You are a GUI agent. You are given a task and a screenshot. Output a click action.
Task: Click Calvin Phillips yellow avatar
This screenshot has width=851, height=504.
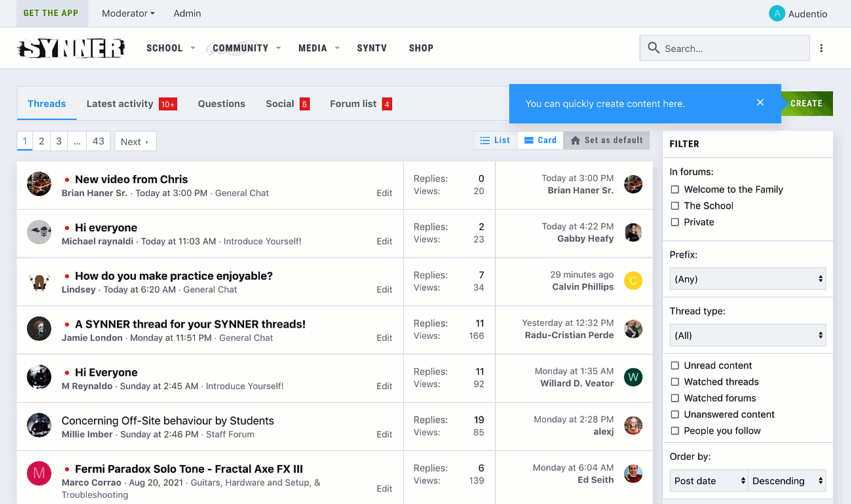[x=633, y=281]
